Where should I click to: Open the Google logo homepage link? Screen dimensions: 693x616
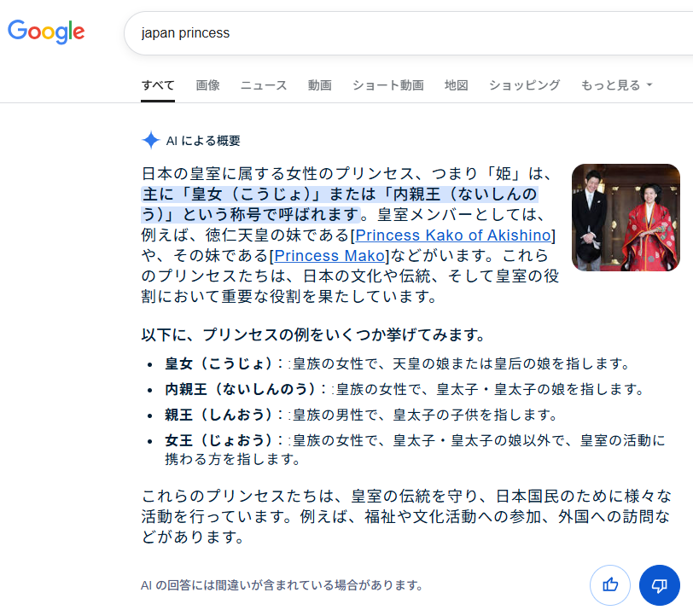click(x=46, y=32)
